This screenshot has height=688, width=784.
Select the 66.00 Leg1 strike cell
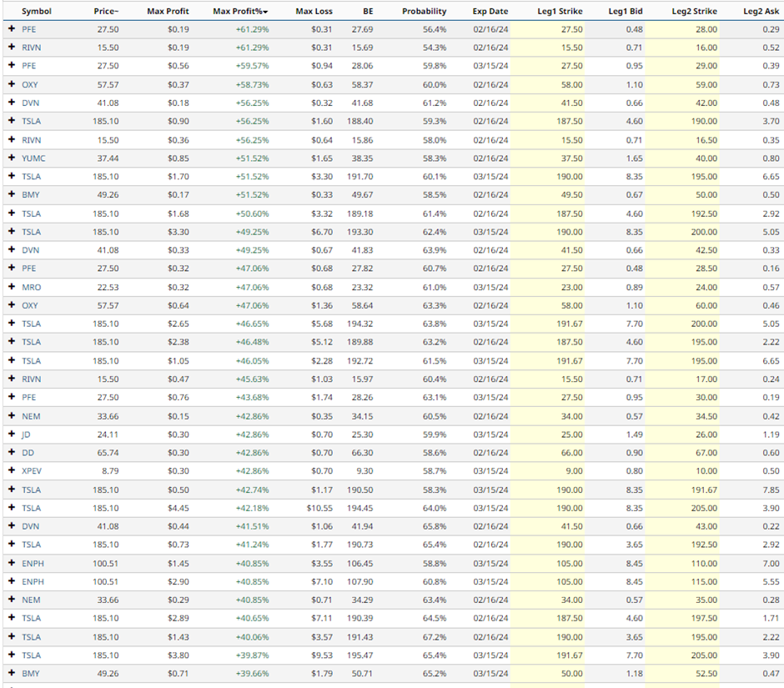pyautogui.click(x=572, y=453)
